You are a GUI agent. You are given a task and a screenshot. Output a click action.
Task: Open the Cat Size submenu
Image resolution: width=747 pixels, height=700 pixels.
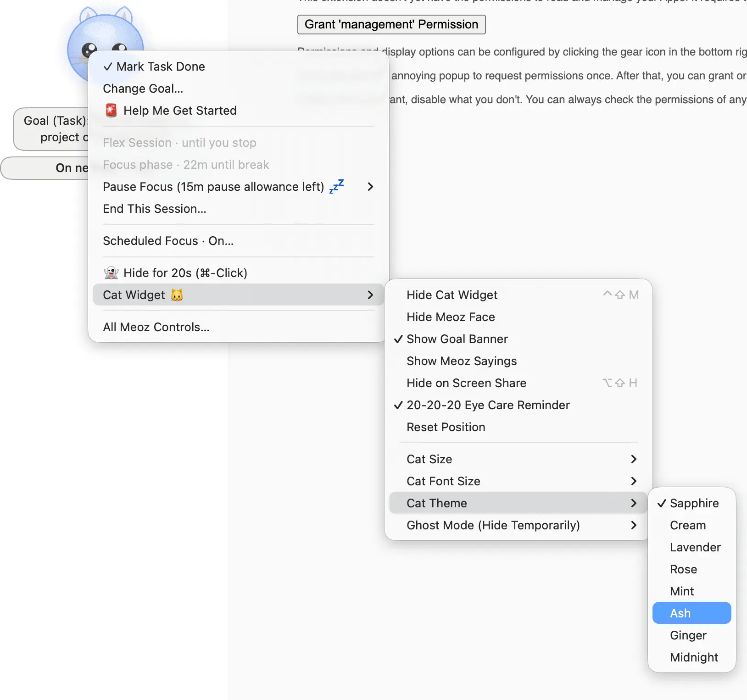(518, 459)
